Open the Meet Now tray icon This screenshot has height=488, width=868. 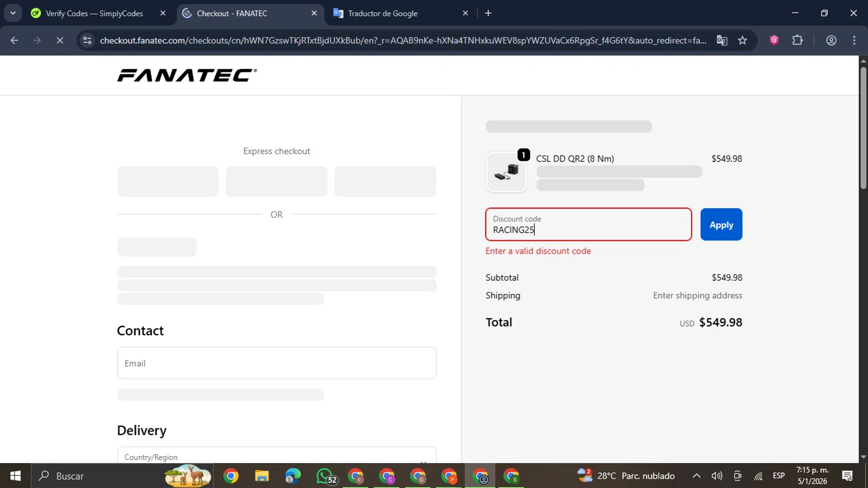tap(737, 476)
